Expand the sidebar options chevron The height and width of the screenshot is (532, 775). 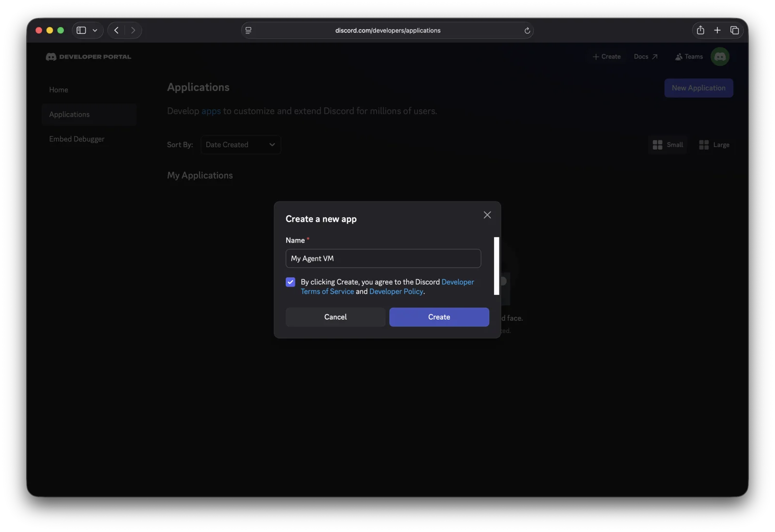tap(95, 30)
